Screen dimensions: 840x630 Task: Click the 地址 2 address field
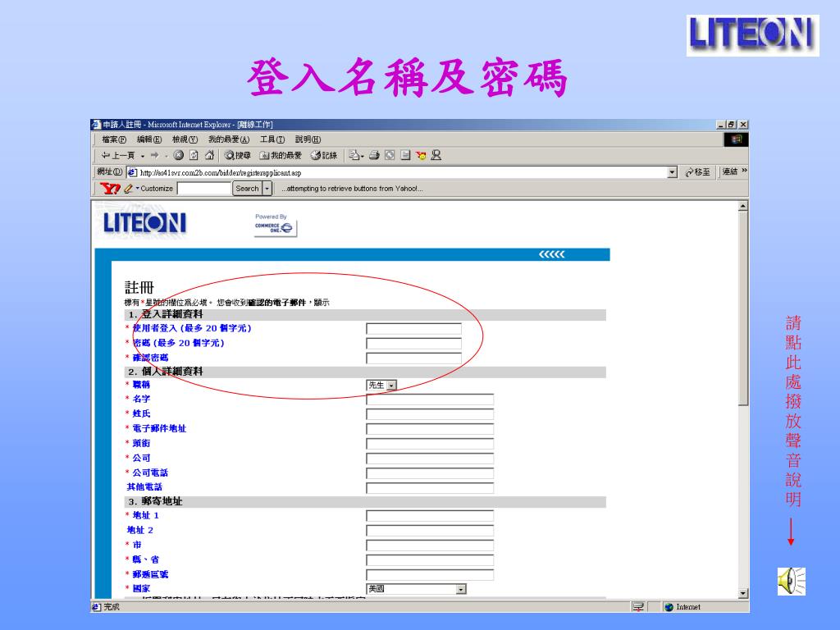(x=430, y=531)
